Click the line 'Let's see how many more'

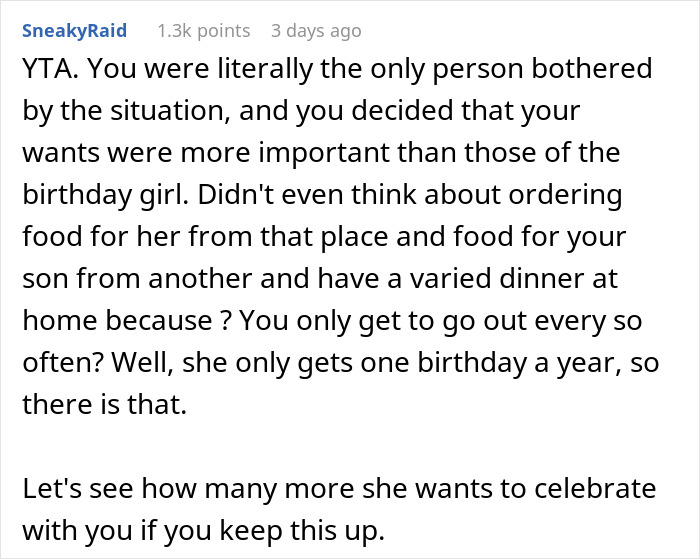point(339,488)
